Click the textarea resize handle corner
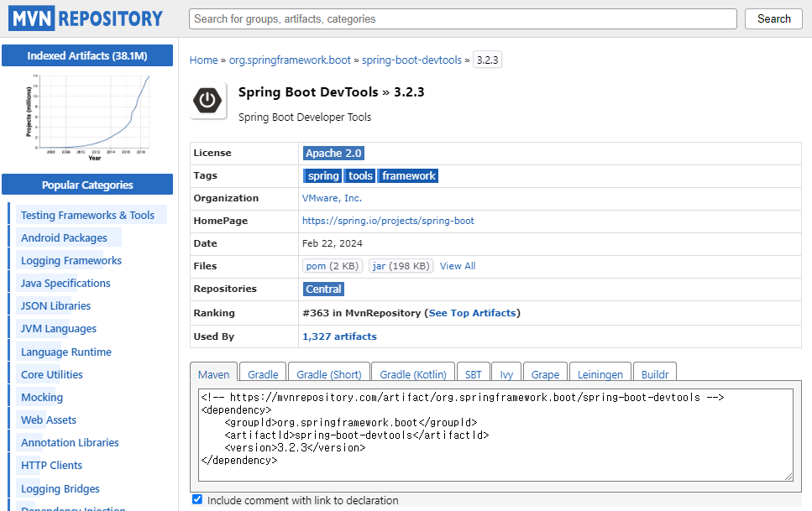812x511 pixels. (x=788, y=477)
